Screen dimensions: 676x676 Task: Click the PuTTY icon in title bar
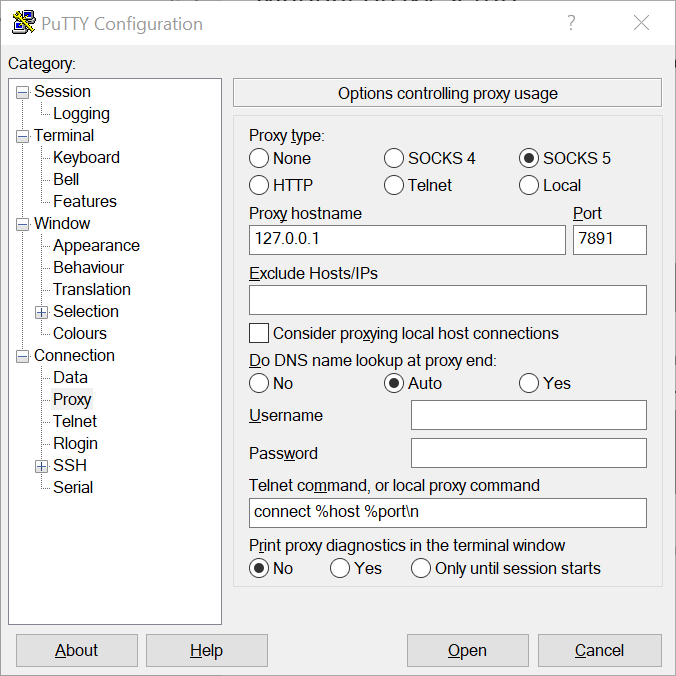coord(24,22)
